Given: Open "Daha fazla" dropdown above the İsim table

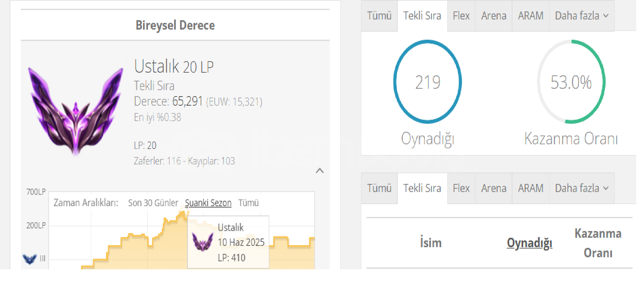Looking at the screenshot, I should click(581, 188).
